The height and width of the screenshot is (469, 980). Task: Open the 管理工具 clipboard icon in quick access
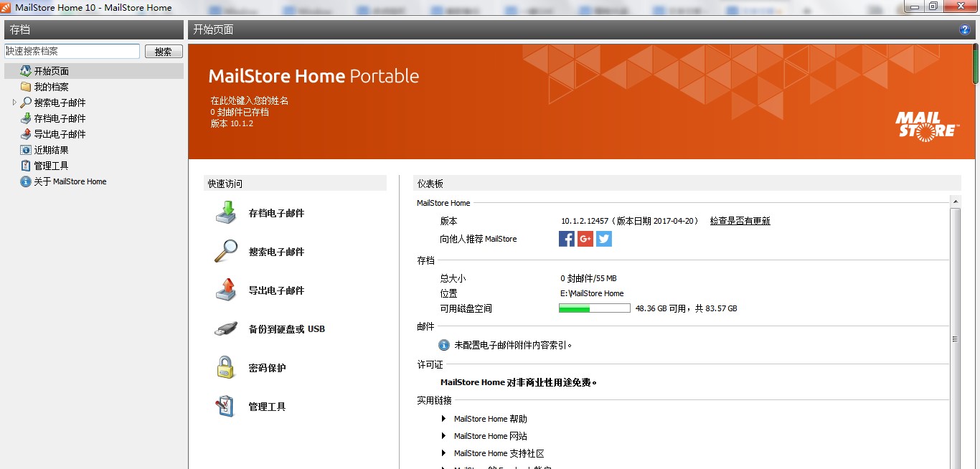[x=226, y=406]
